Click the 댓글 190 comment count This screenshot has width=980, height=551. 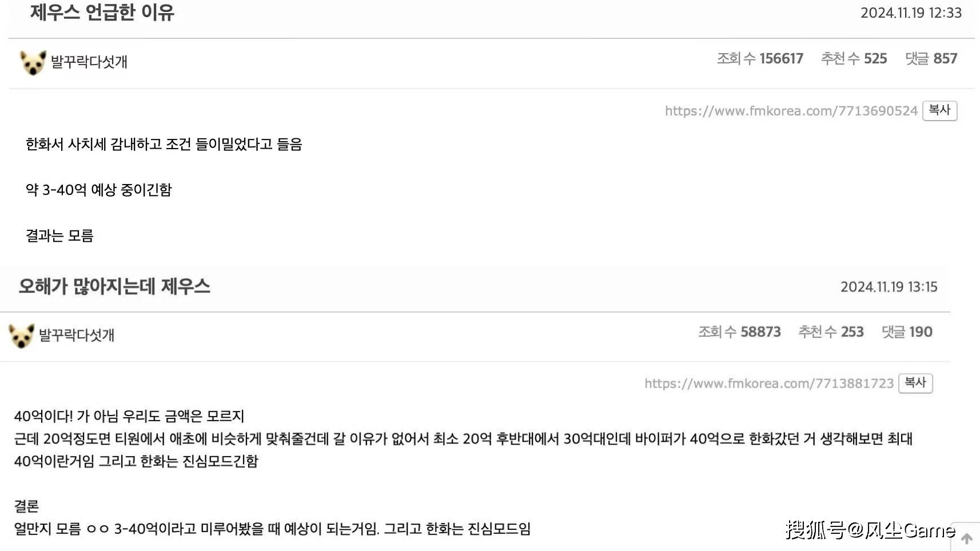tap(907, 332)
